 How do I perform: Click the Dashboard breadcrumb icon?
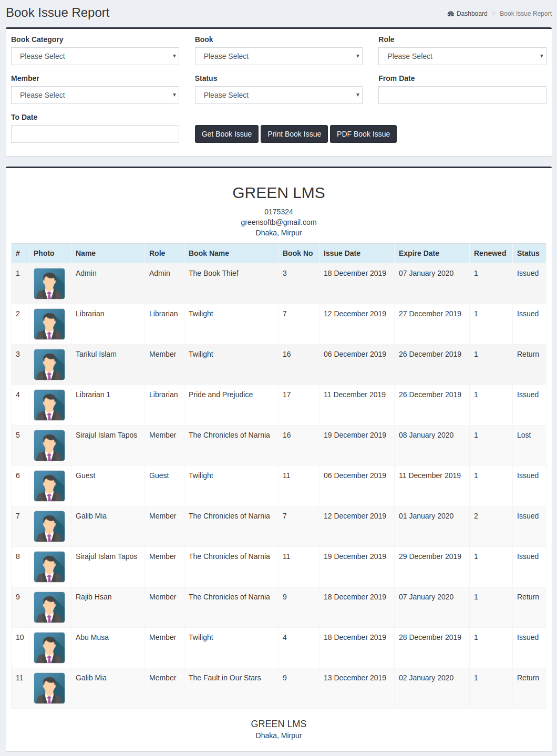450,13
